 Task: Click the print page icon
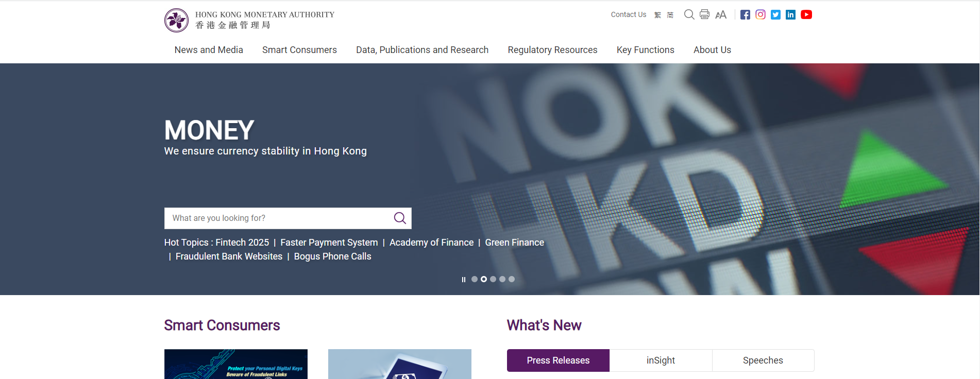(x=704, y=14)
